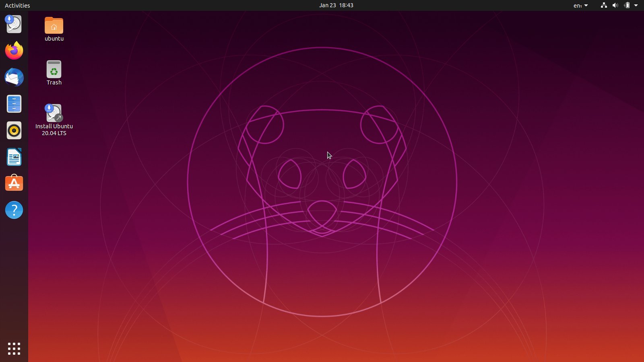
Task: Select Install Ubuntu 20.04 LTS desktop icon
Action: click(54, 113)
